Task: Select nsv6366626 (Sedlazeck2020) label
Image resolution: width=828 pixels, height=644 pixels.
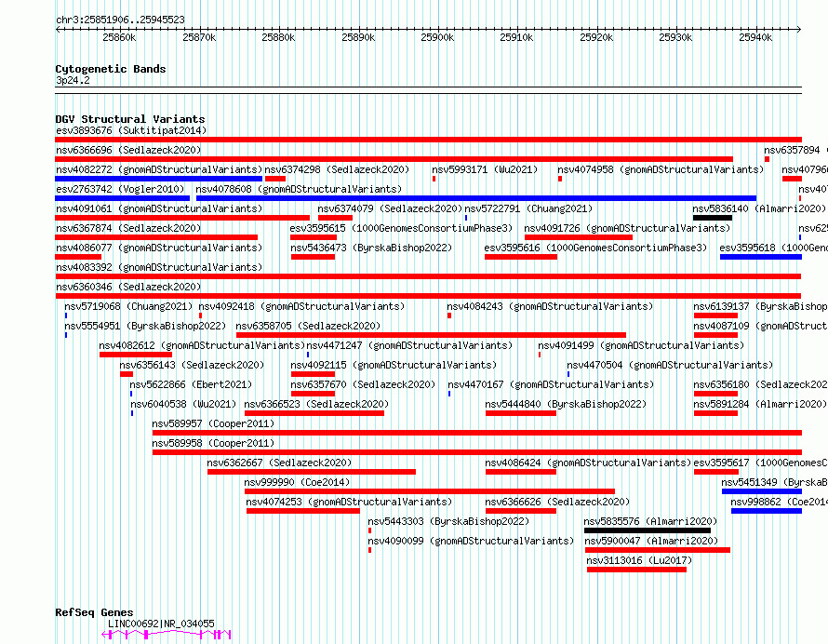Action: [557, 502]
